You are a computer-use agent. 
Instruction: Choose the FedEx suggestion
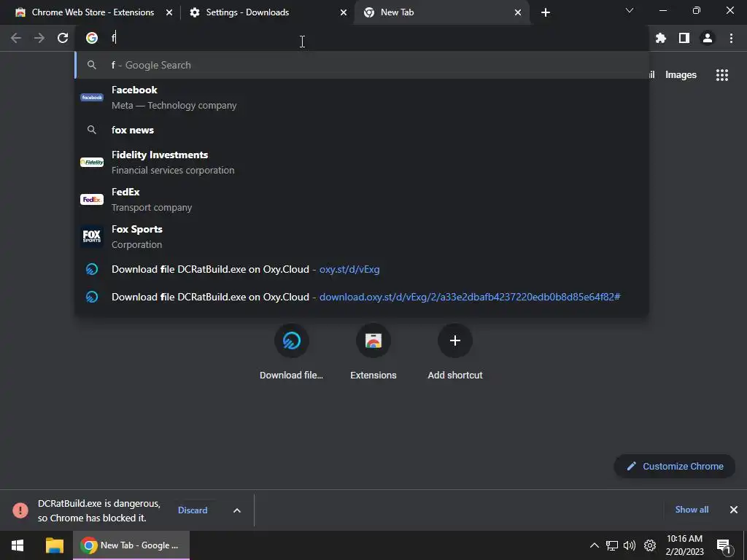coord(362,200)
